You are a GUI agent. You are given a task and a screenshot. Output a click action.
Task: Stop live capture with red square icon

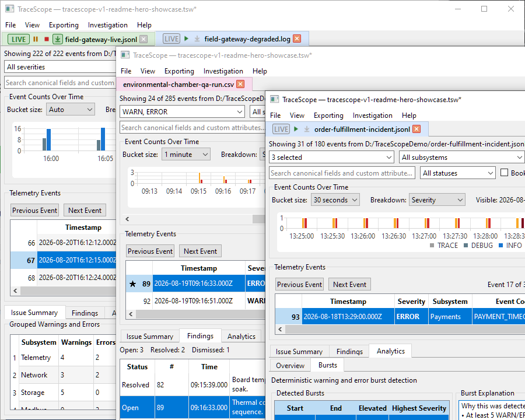[x=47, y=39]
